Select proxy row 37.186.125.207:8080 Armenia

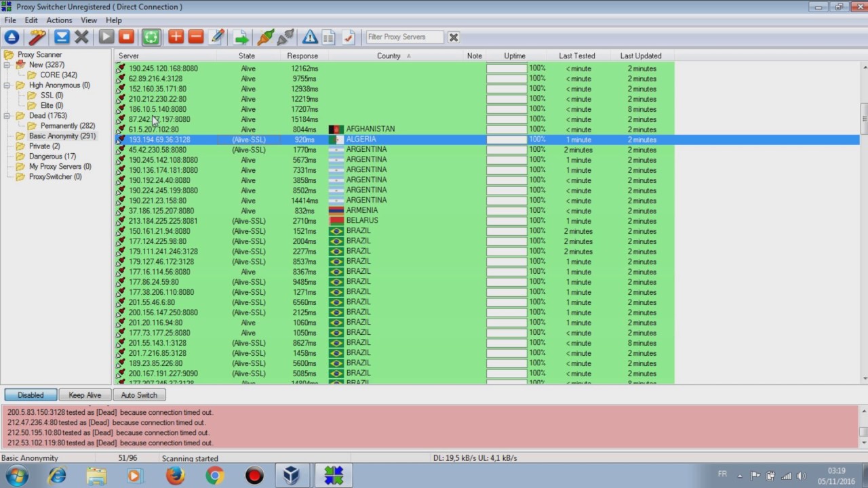[395, 211]
